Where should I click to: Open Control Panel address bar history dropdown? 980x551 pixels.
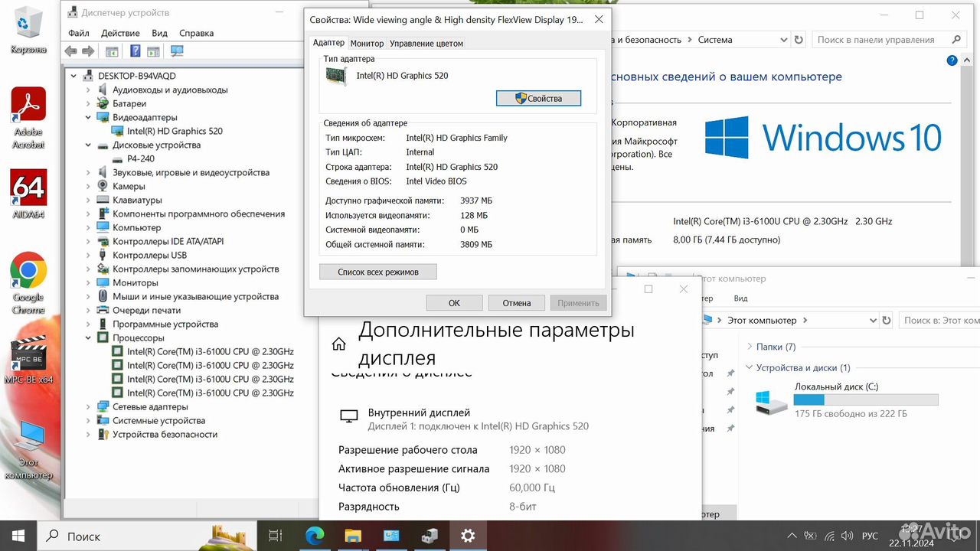coord(783,40)
